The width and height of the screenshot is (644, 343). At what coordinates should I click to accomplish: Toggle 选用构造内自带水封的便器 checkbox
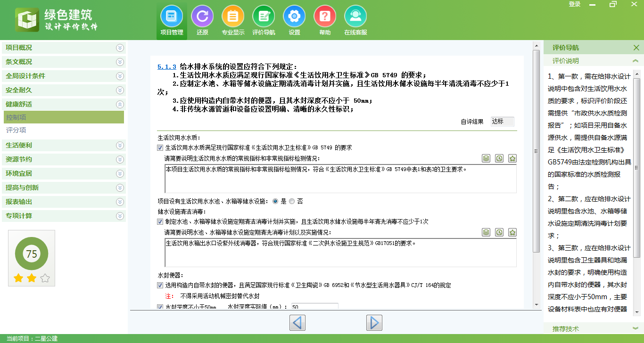(160, 285)
